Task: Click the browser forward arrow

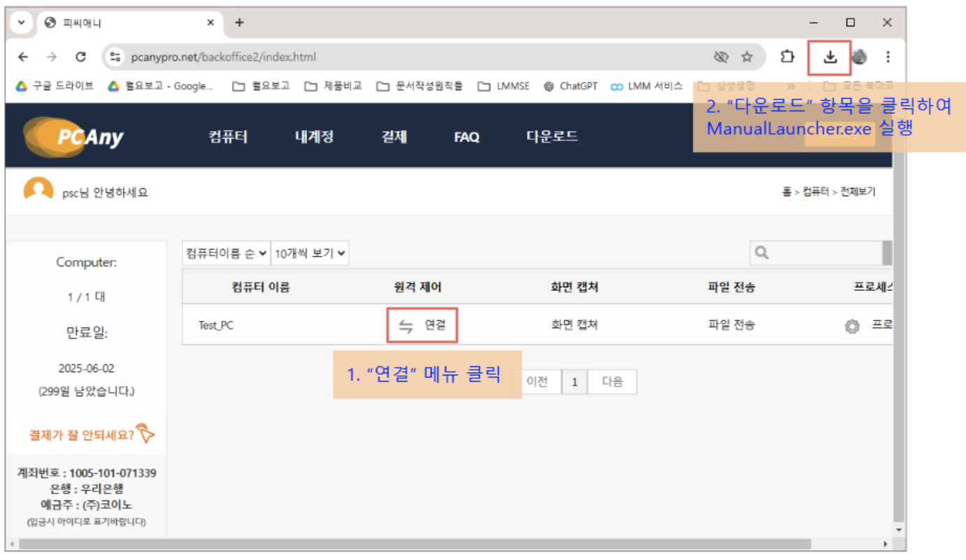Action: [x=51, y=57]
